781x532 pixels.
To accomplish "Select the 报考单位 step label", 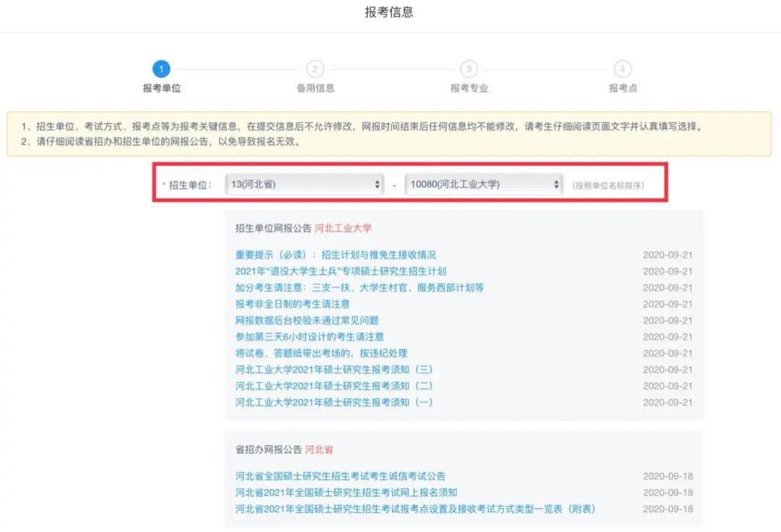I will 161,88.
